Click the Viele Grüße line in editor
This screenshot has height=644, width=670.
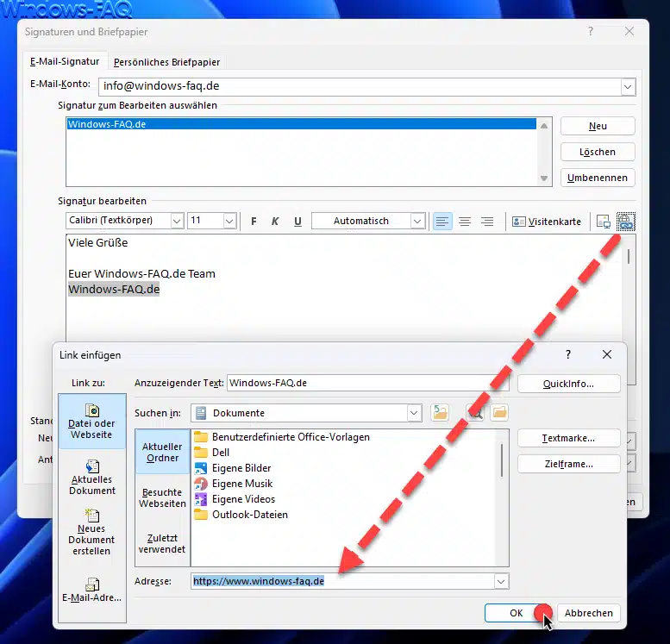97,243
